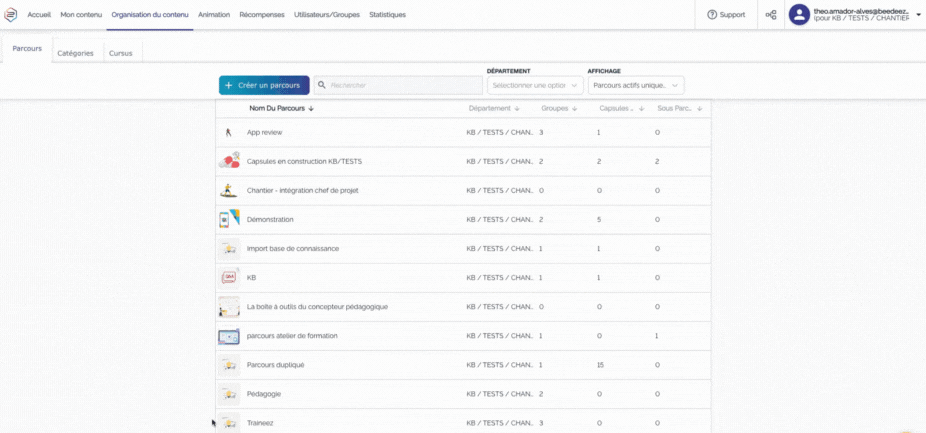Click the search magnifier icon
The height and width of the screenshot is (433, 926).
322,86
